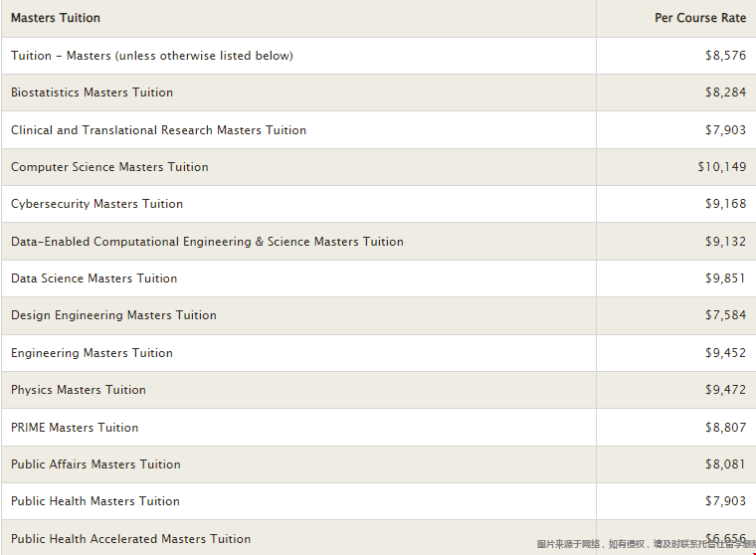Click the $8,576 general Masters rate
The image size is (756, 555).
point(725,56)
